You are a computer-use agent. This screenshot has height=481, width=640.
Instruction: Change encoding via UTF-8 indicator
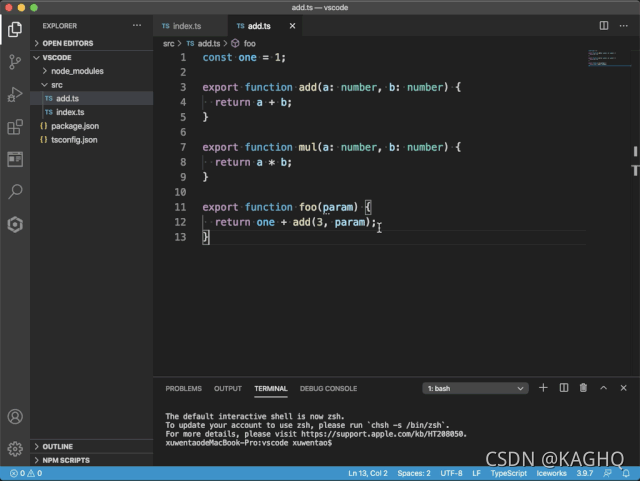click(451, 473)
